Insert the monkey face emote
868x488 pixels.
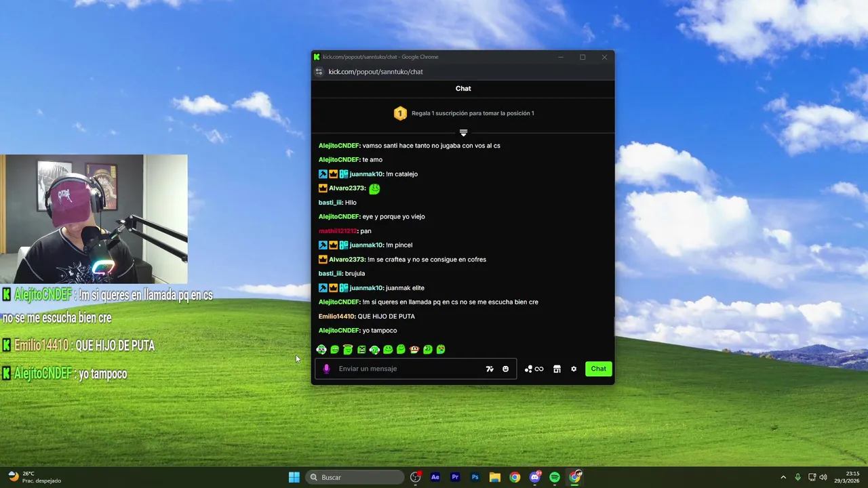[414, 350]
